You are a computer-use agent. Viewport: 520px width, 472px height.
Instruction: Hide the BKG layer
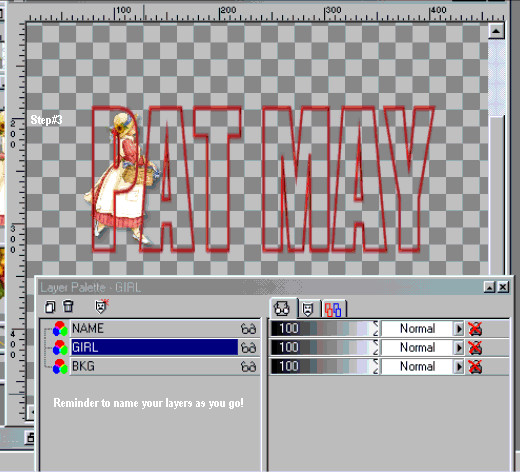pyautogui.click(x=248, y=367)
